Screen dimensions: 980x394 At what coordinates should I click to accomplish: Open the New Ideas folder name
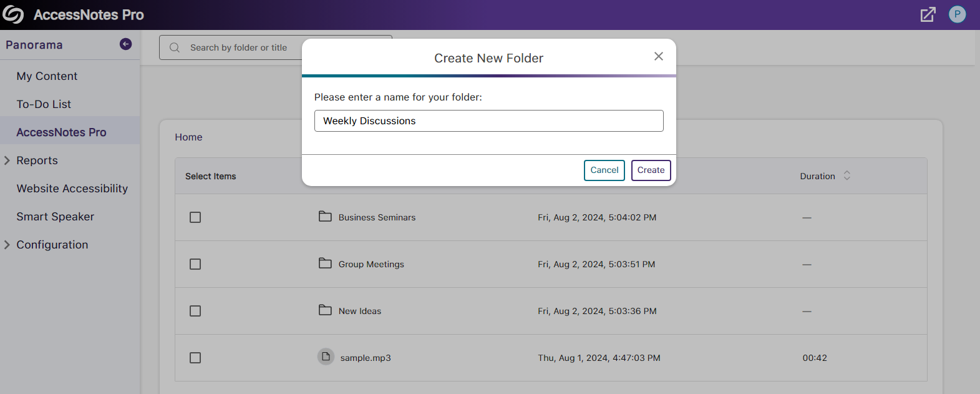tap(360, 311)
